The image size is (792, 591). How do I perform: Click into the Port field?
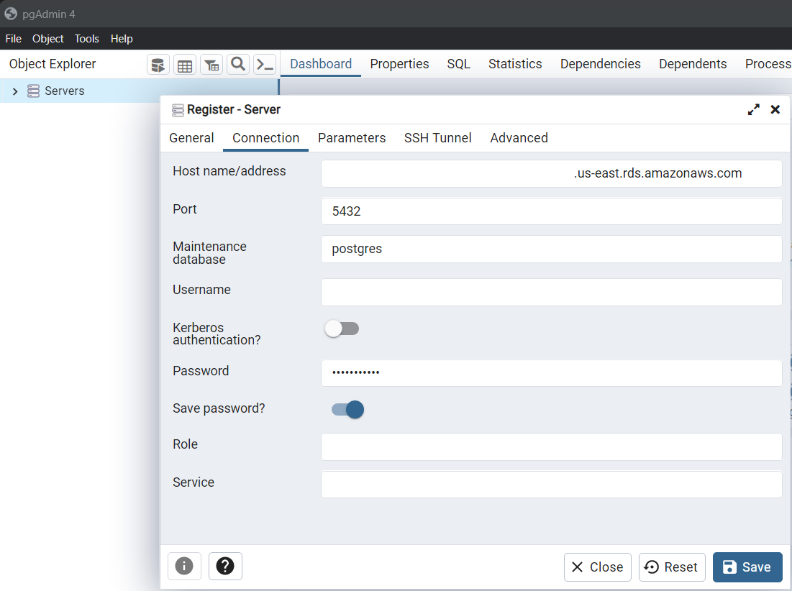coord(552,211)
